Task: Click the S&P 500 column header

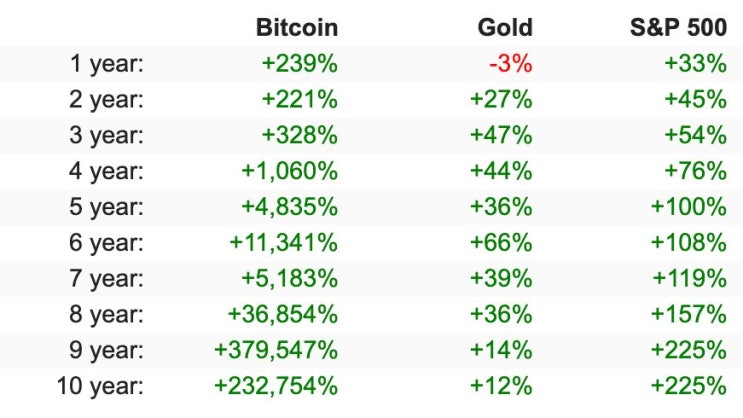Action: tap(678, 27)
